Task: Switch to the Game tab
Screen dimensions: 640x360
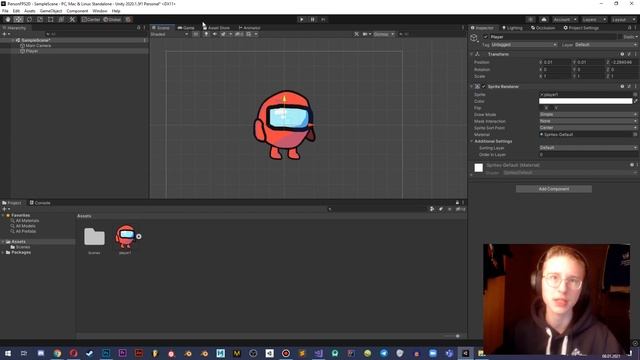Action: tap(186, 28)
